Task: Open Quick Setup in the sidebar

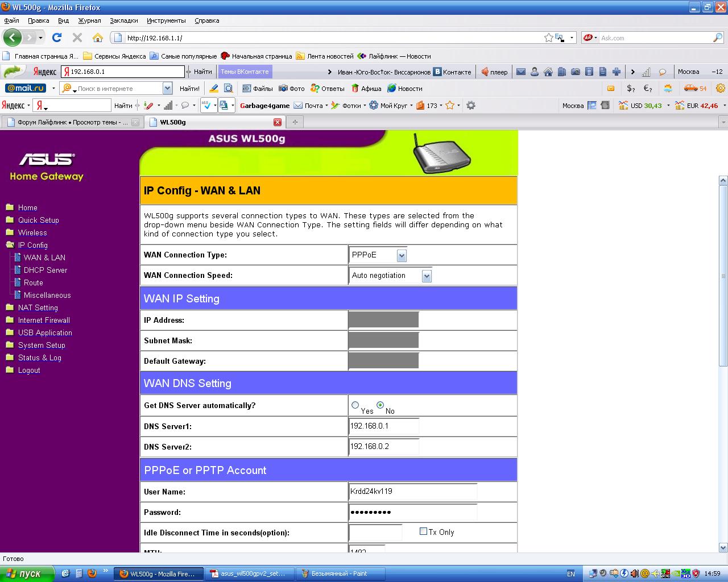Action: (39, 220)
